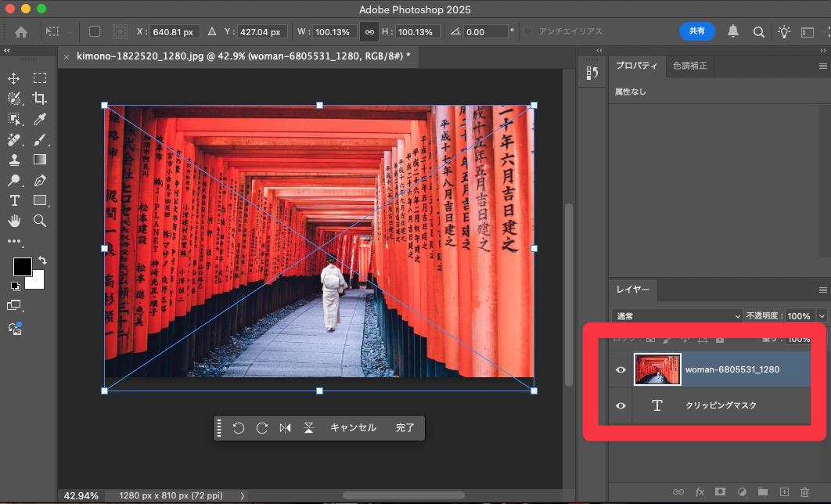
Task: Select the Gradient tool
Action: pos(40,160)
